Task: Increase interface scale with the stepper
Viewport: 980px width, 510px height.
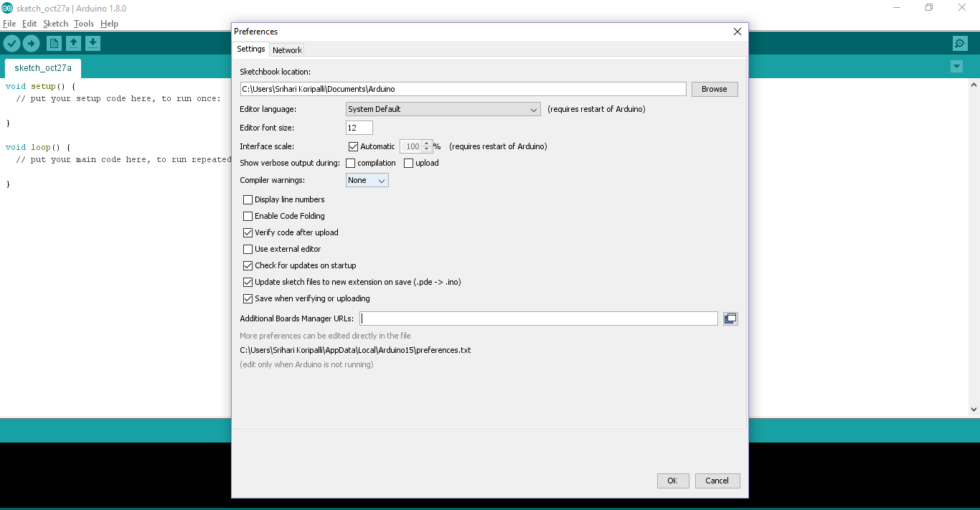Action: point(426,143)
